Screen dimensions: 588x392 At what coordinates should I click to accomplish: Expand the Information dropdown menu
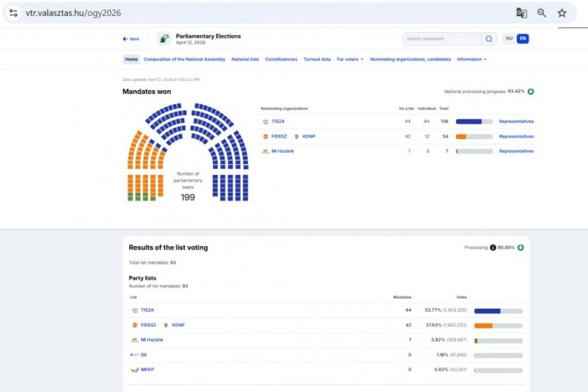(471, 60)
